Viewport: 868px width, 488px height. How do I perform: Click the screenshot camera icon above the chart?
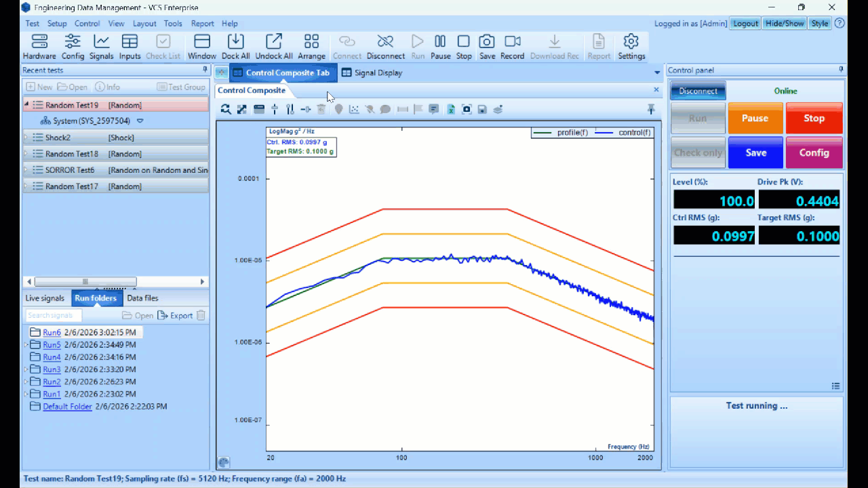467,109
